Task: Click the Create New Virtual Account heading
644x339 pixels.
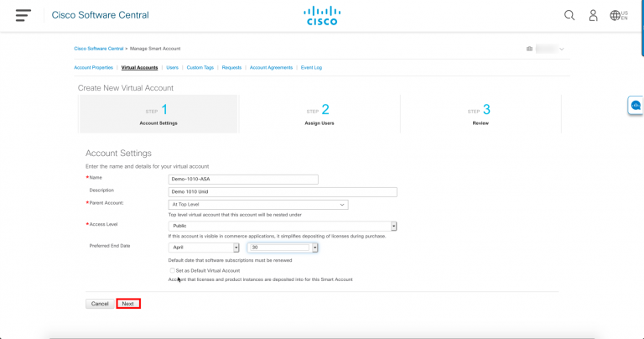Action: tap(126, 88)
